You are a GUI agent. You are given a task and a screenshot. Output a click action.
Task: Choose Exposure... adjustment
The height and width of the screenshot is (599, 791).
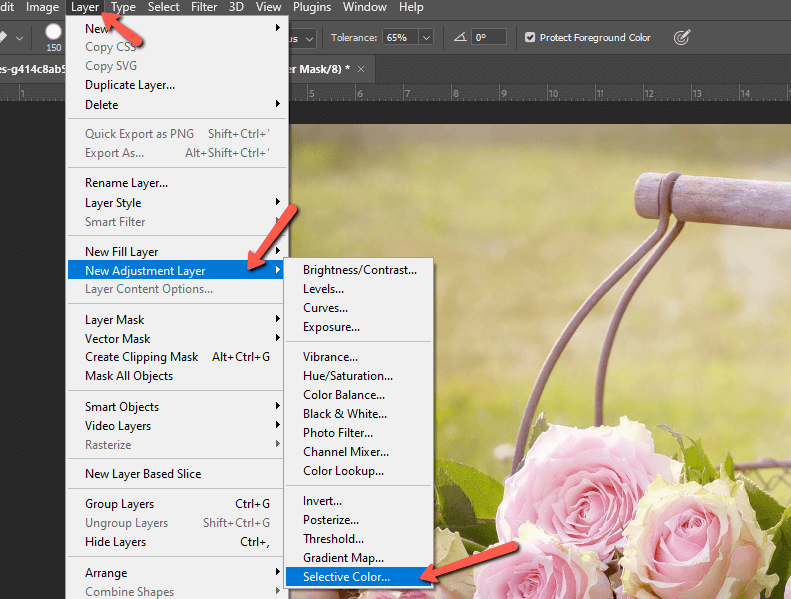[x=359, y=327]
